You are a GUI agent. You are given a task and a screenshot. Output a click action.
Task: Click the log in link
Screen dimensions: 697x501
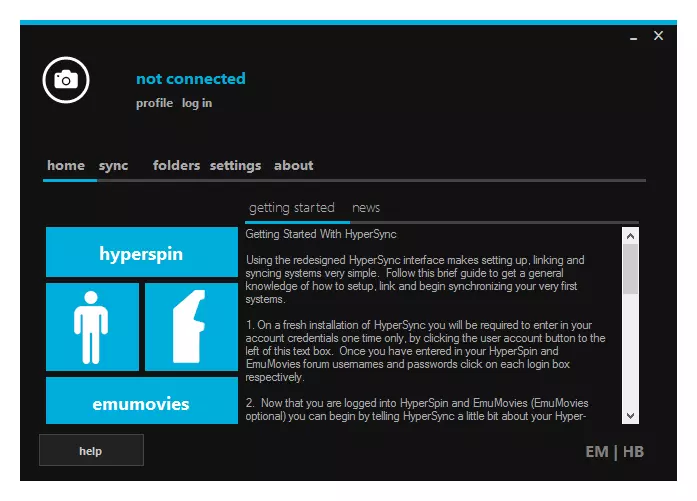click(197, 103)
